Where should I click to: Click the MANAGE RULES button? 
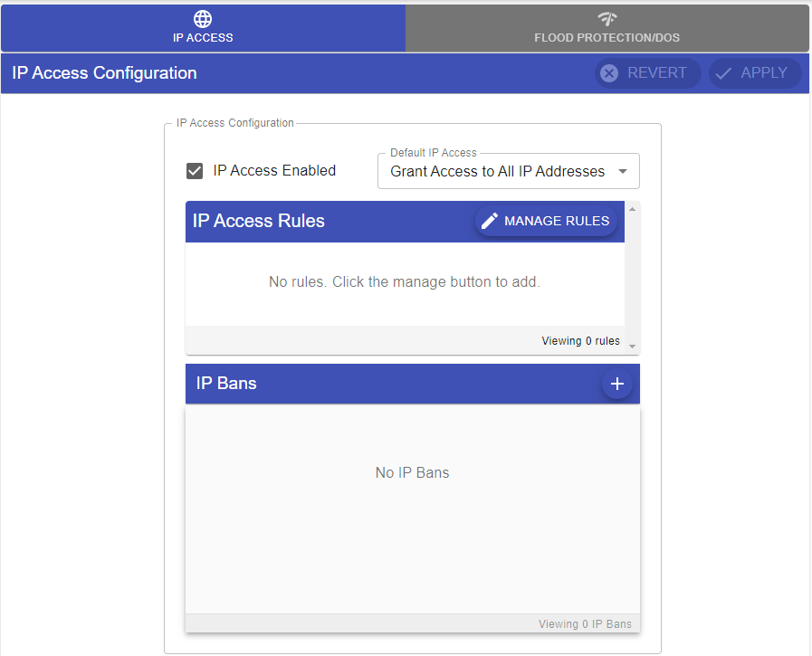click(545, 220)
